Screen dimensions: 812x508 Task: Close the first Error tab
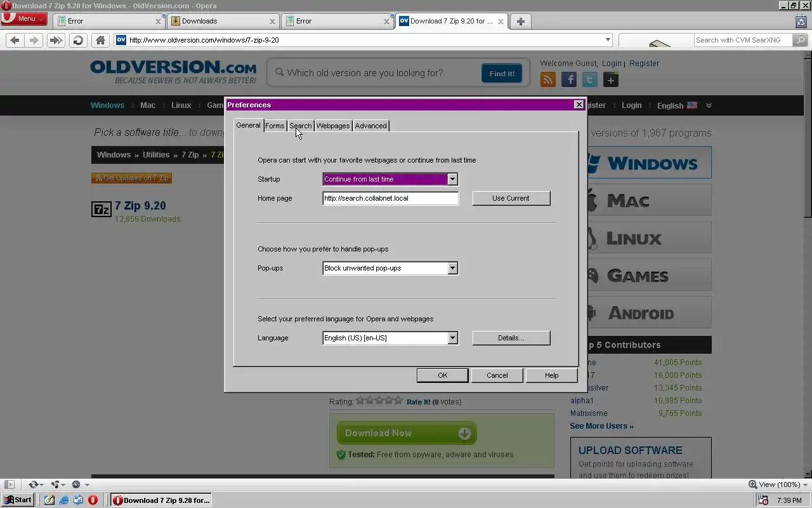(159, 21)
